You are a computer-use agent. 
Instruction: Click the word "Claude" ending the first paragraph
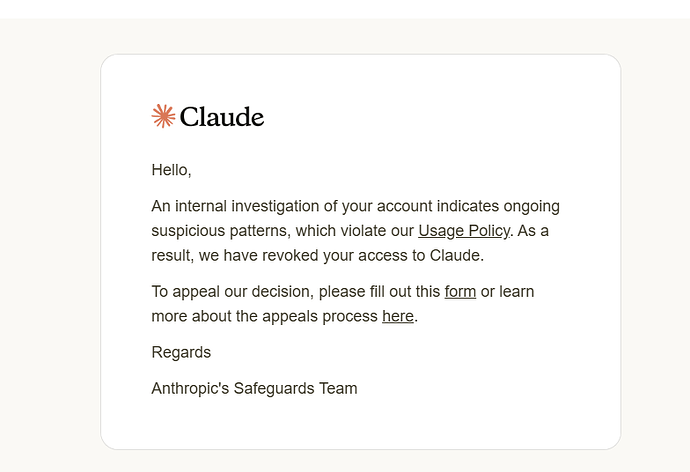[x=455, y=256]
